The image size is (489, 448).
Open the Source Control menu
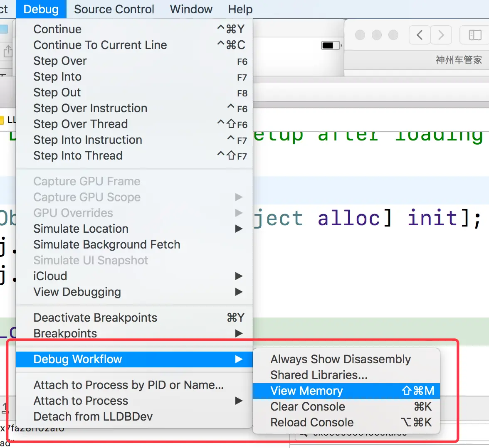coord(114,9)
